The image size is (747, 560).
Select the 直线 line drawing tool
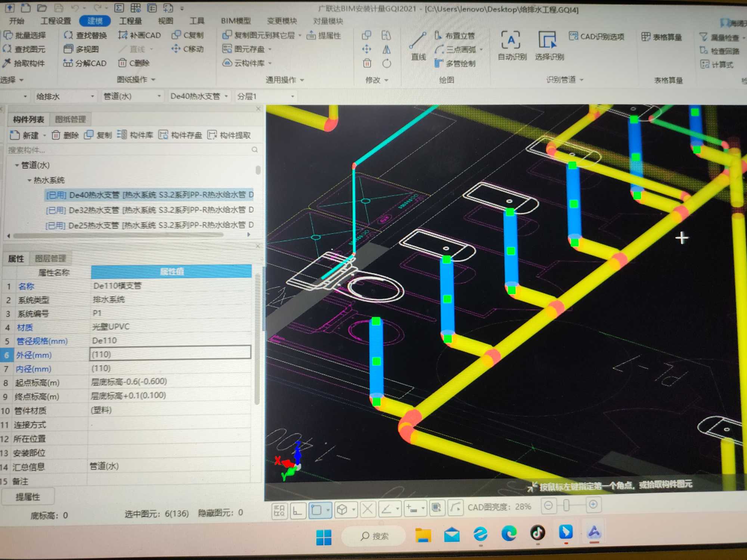pos(418,47)
